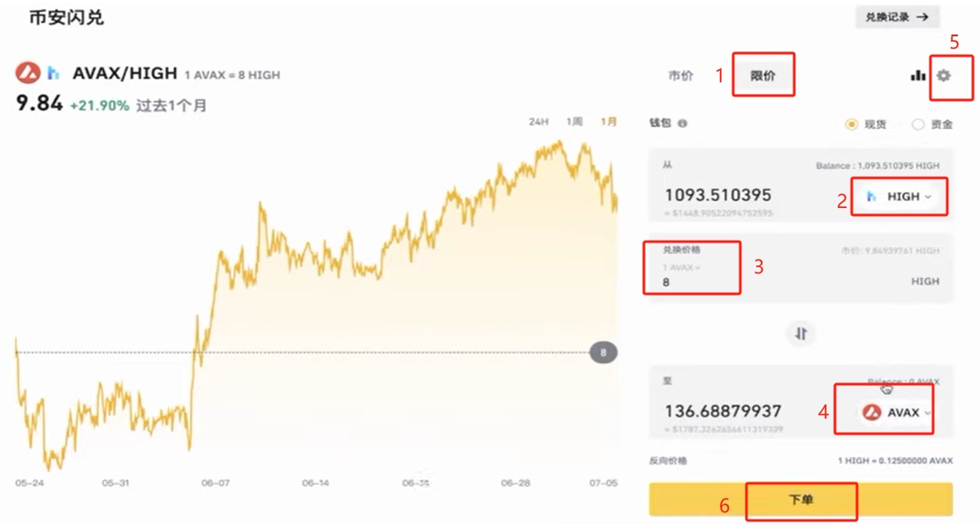This screenshot has height=524, width=980.
Task: Click the AVAX red logo in pair header
Action: pyautogui.click(x=27, y=73)
